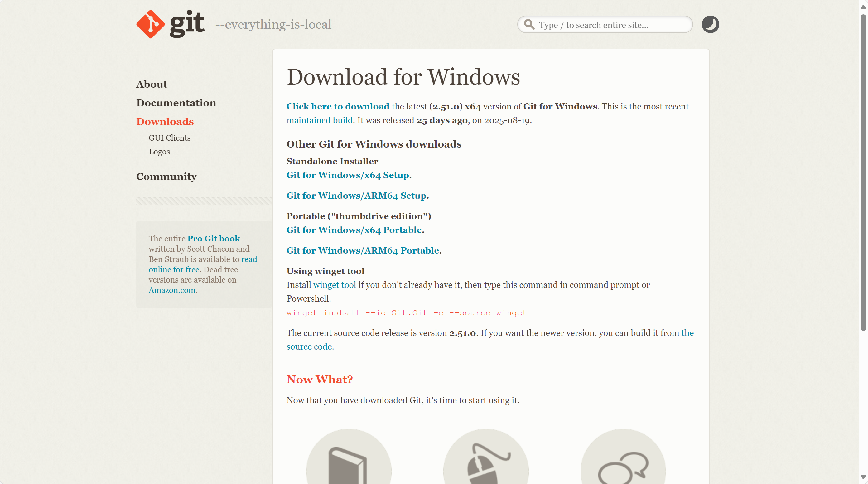Click the 'Now What?' heading
This screenshot has height=484, width=868.
tap(320, 380)
